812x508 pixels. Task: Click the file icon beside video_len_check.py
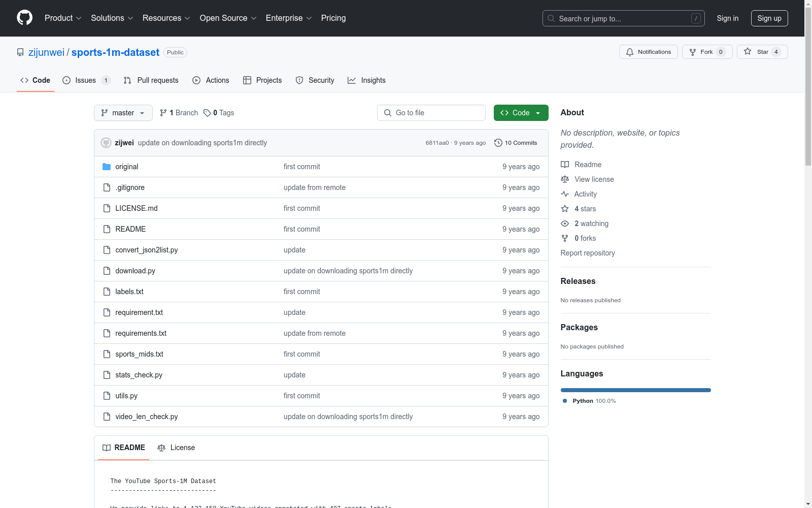point(107,417)
